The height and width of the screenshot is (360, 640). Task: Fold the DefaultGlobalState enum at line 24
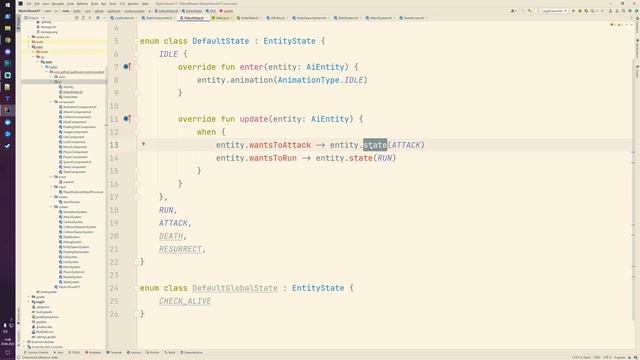pyautogui.click(x=137, y=288)
